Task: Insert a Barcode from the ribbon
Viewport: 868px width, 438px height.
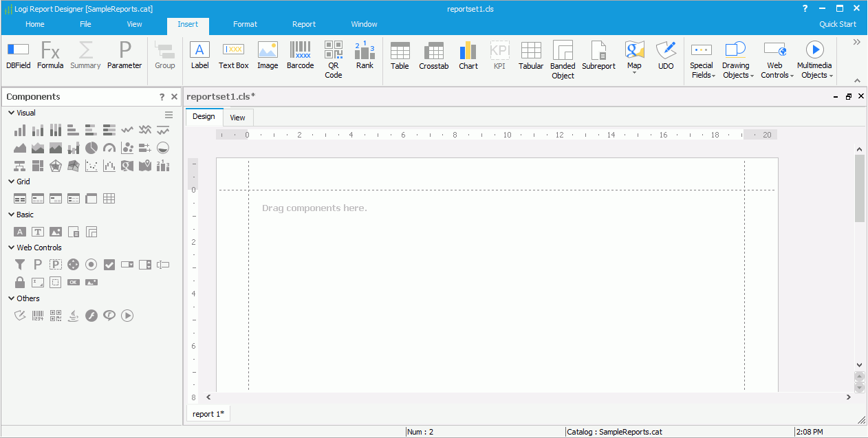Action: (x=300, y=55)
